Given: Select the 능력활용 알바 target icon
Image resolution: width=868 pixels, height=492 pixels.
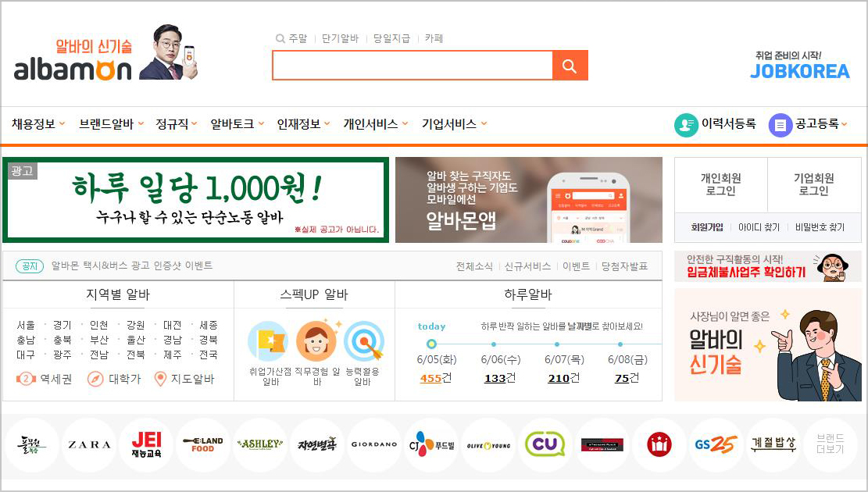Looking at the screenshot, I should (x=364, y=341).
